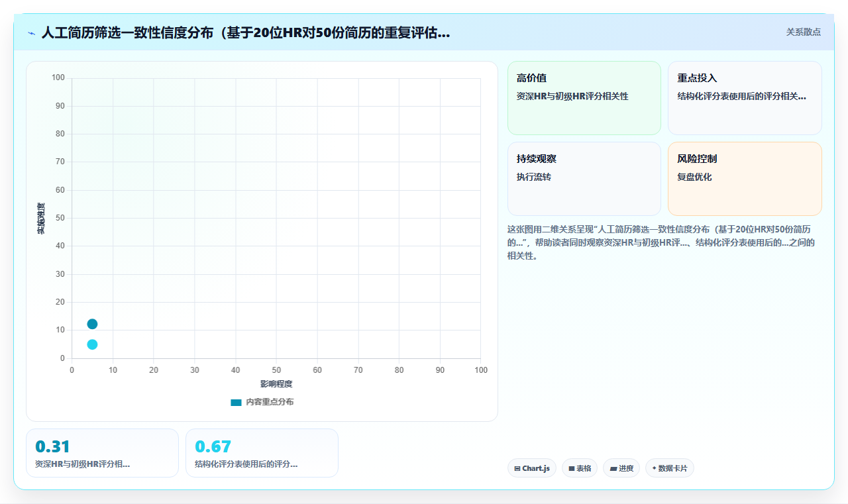Click the sparkle icon in 数据卡片 tag
Image resolution: width=848 pixels, height=504 pixels.
tap(654, 468)
